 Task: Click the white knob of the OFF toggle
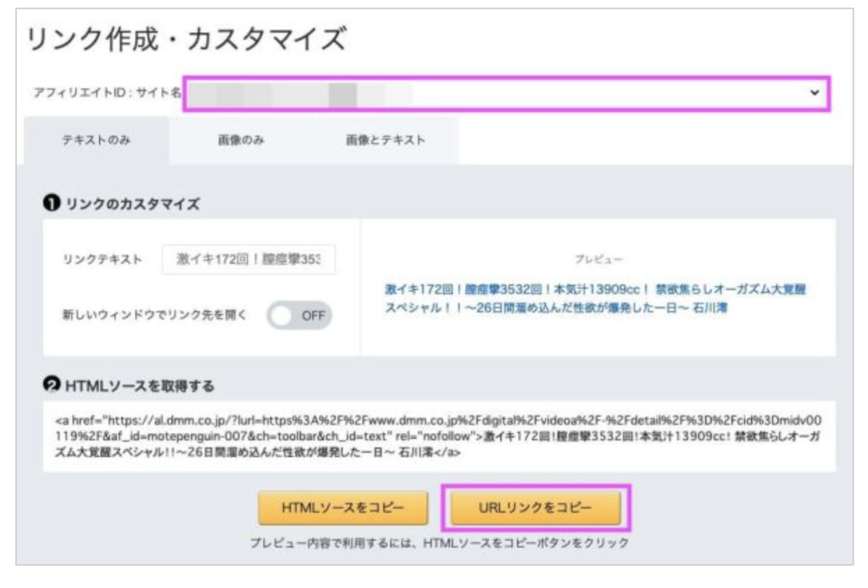pos(283,315)
